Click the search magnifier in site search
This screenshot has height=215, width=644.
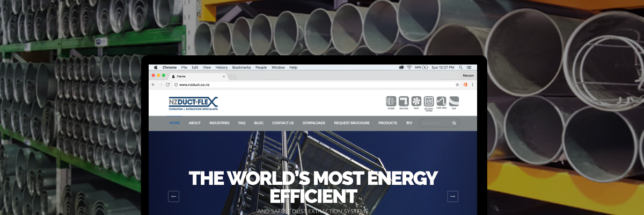point(454,123)
